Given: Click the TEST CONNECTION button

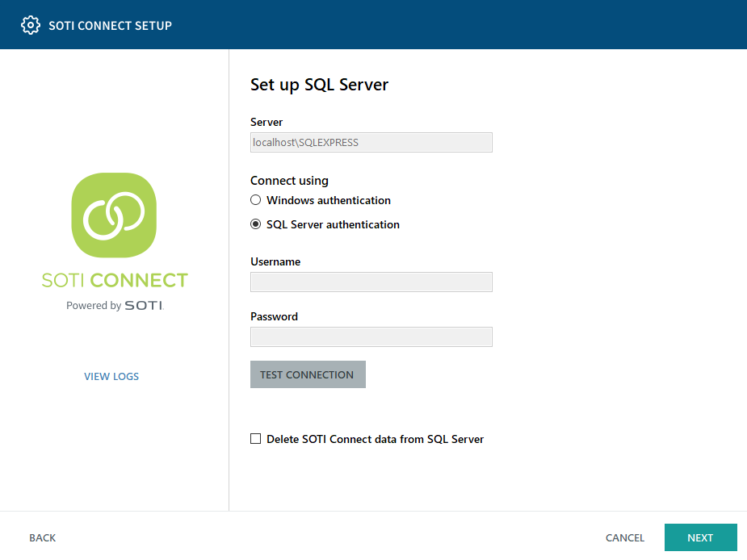Looking at the screenshot, I should [x=308, y=374].
